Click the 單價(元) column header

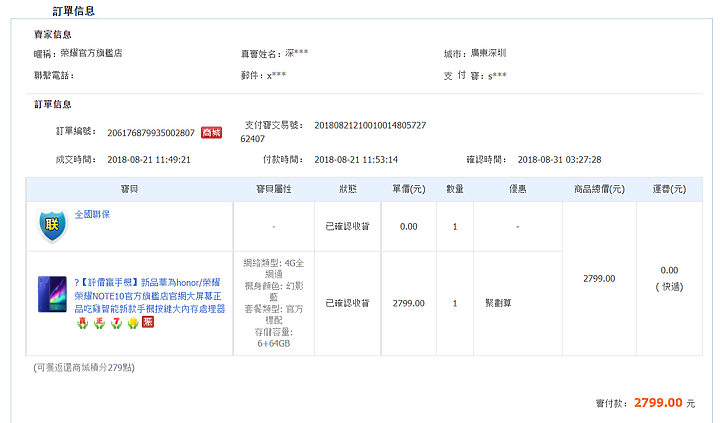409,189
